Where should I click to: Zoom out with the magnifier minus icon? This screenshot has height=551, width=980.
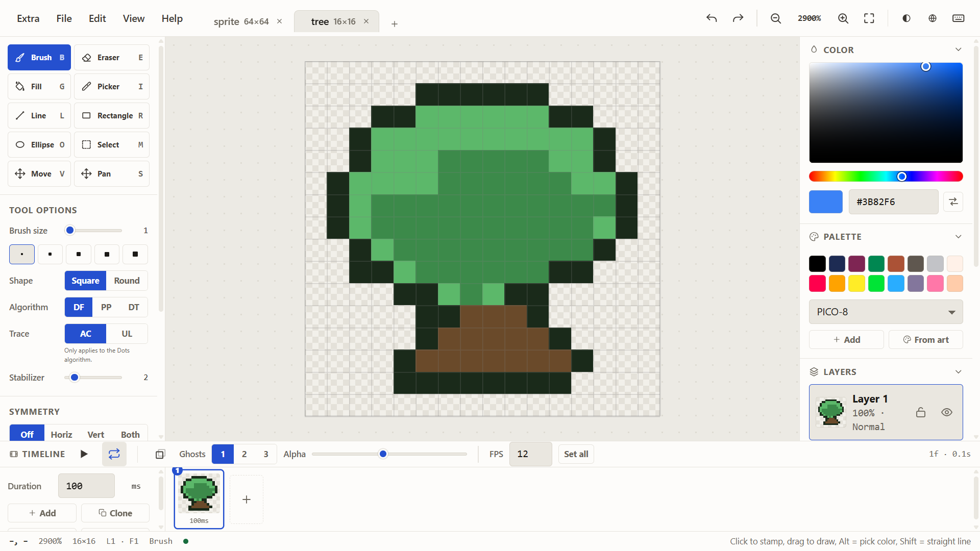pyautogui.click(x=776, y=18)
